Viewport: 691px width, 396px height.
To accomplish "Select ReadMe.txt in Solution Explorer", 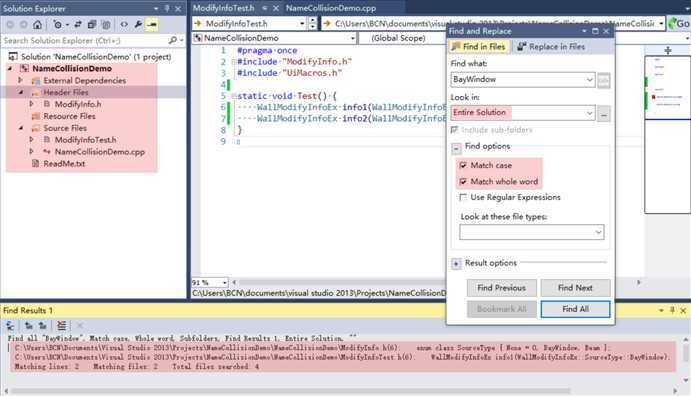I will click(64, 163).
